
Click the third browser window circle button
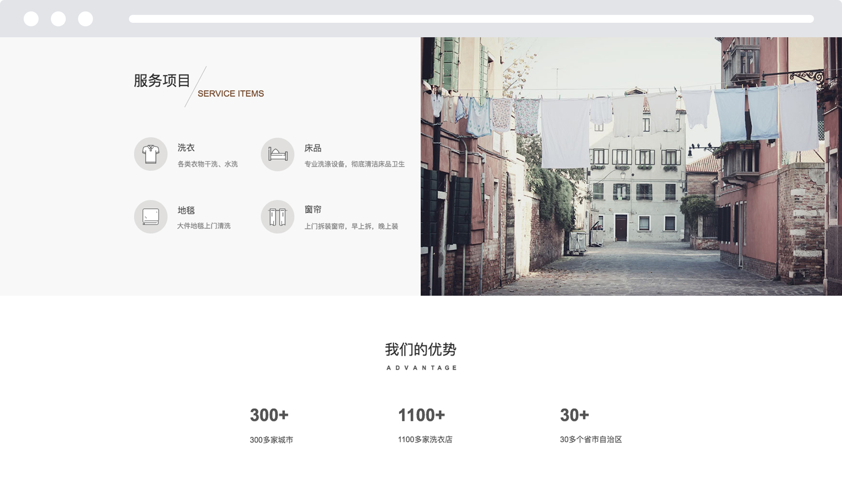(x=86, y=19)
